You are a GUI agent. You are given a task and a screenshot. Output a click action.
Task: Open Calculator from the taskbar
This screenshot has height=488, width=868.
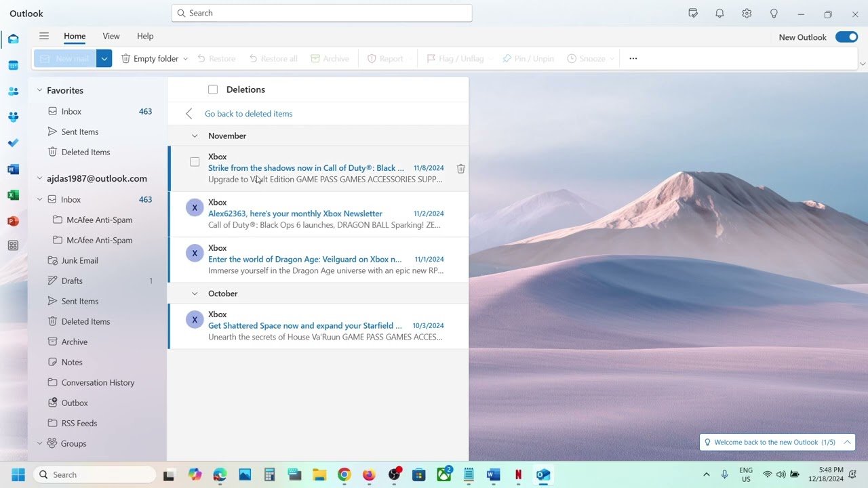[270, 474]
